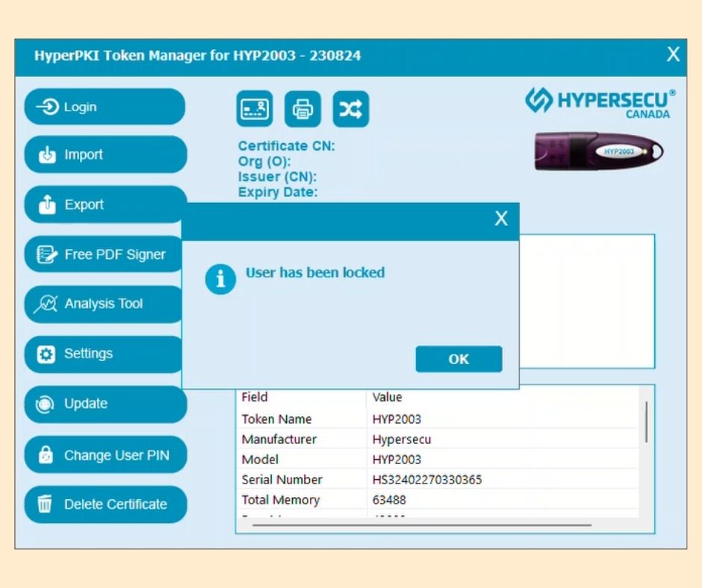Viewport: 702px width, 588px height.
Task: Click the info icon in the dialog
Action: point(220,279)
